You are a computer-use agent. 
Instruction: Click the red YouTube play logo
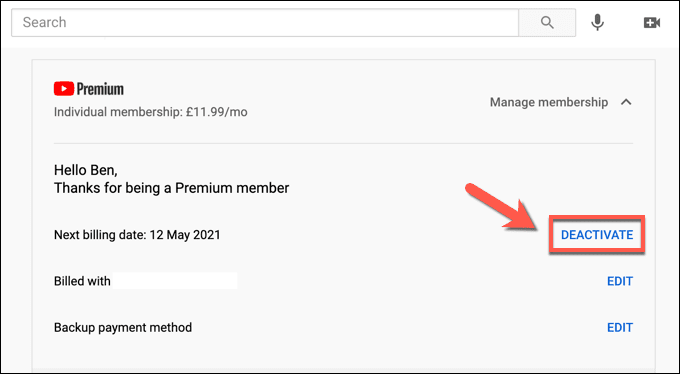coord(64,89)
